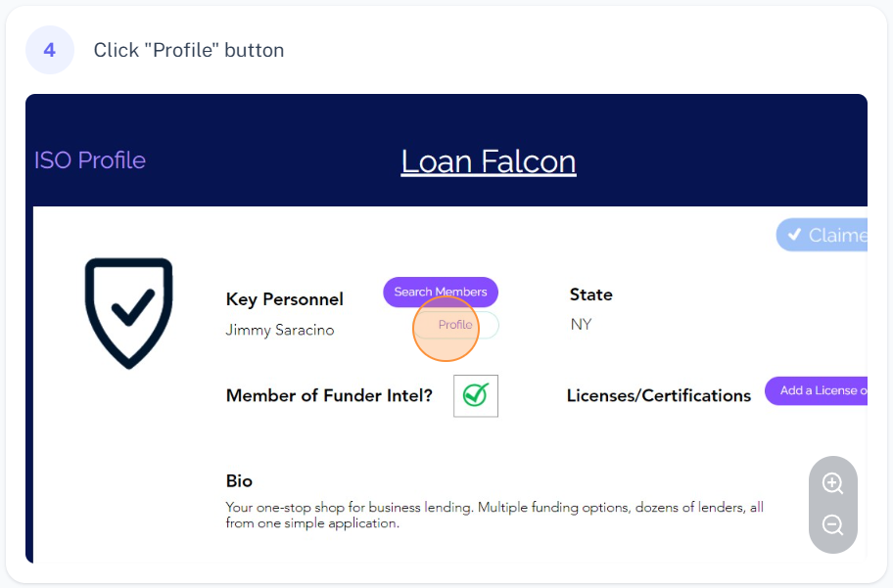
Task: Click the step number 4 badge
Action: [x=50, y=50]
